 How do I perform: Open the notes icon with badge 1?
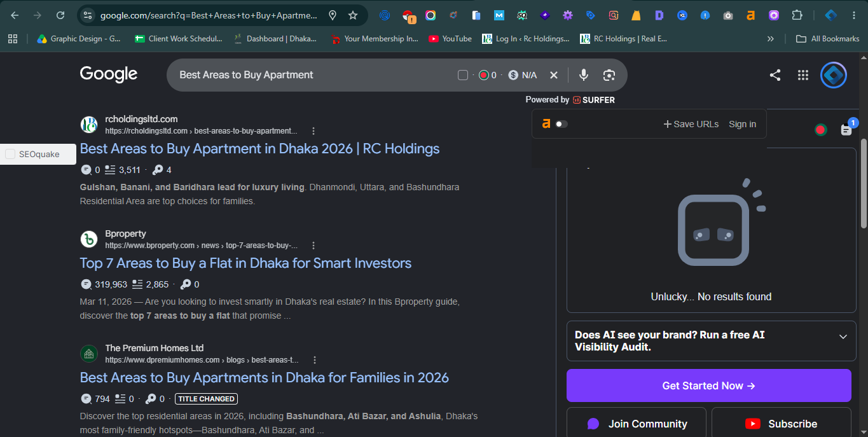click(x=846, y=129)
